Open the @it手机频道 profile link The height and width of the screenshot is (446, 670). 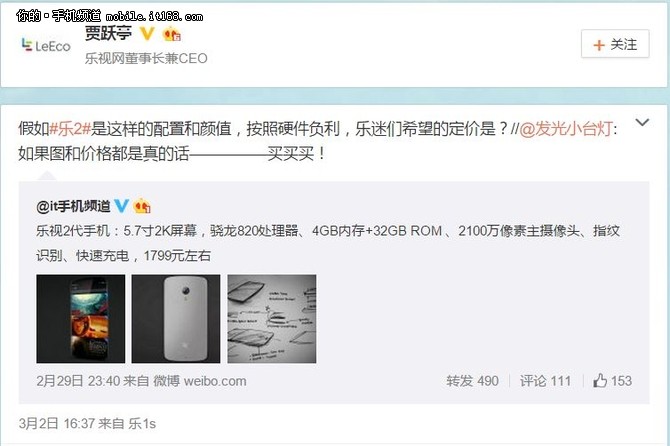(x=73, y=206)
